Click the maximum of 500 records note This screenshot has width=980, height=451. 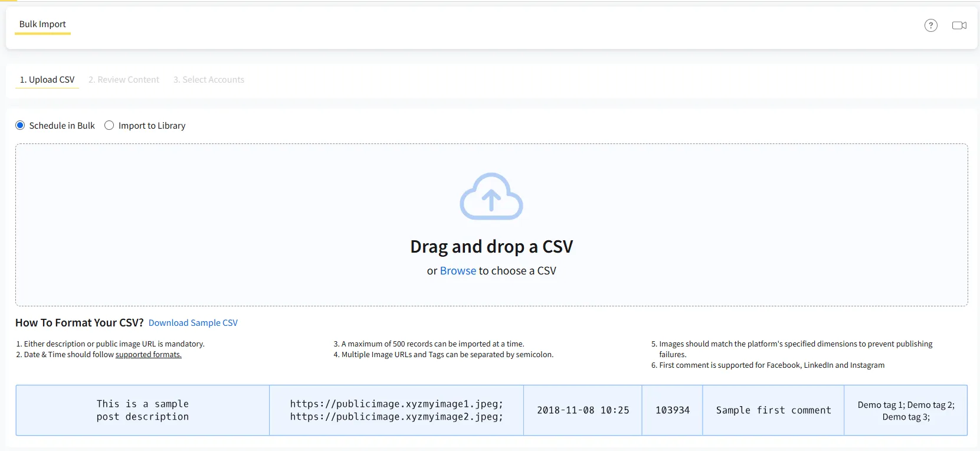pyautogui.click(x=429, y=344)
